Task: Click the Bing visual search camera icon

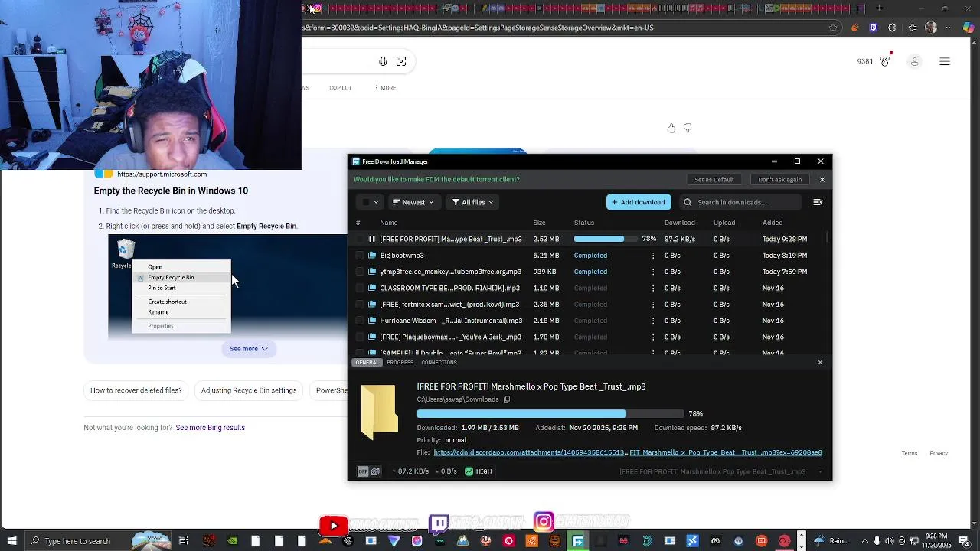Action: tap(401, 61)
